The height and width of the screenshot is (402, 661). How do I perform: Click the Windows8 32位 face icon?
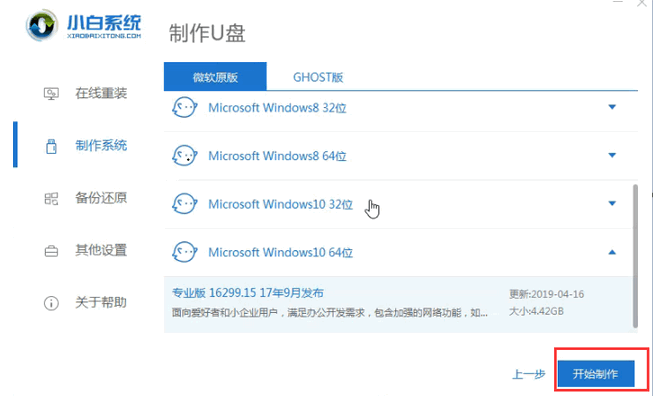(185, 107)
